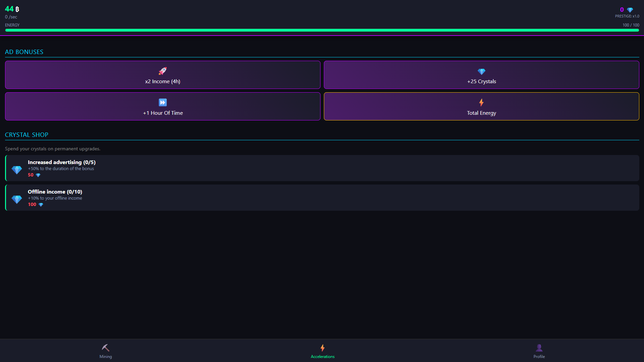Click the Accelerations lightning bolt icon

click(322, 348)
